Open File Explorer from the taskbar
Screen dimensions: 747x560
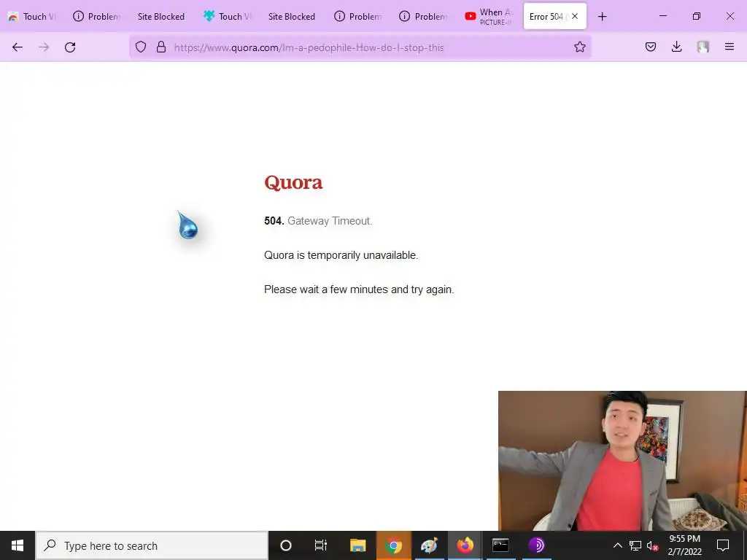pyautogui.click(x=357, y=545)
